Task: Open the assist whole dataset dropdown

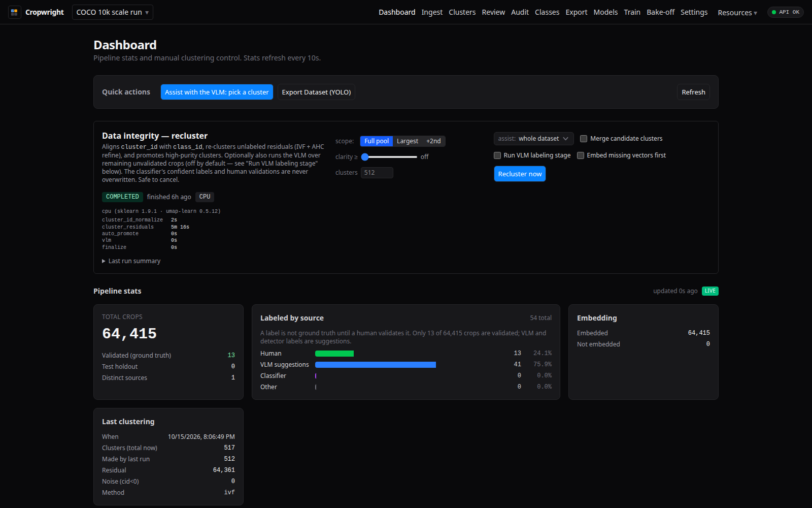Action: (533, 139)
